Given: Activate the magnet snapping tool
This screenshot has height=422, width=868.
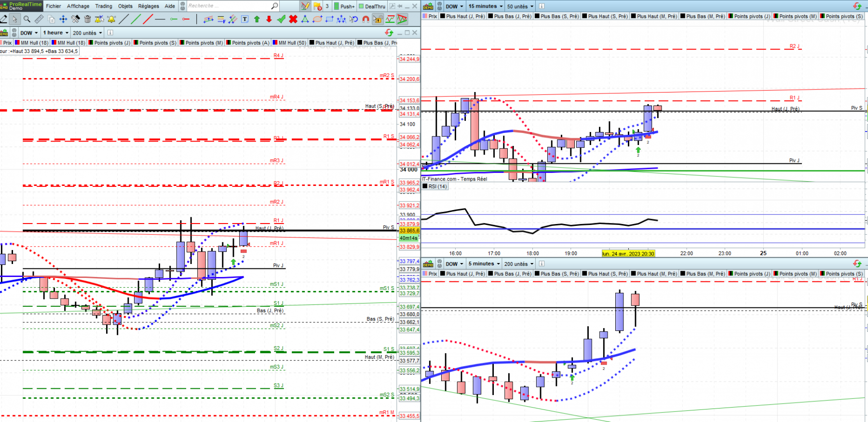Looking at the screenshot, I should click(x=366, y=19).
